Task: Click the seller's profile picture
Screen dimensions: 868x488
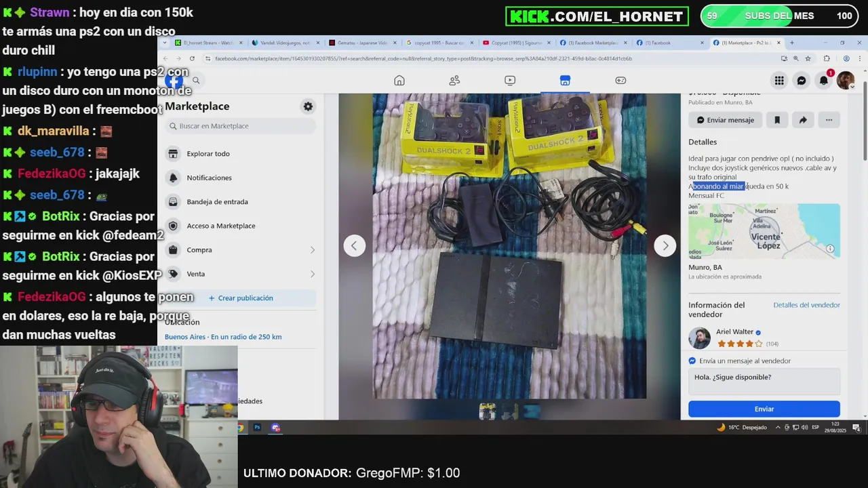Action: coord(700,338)
